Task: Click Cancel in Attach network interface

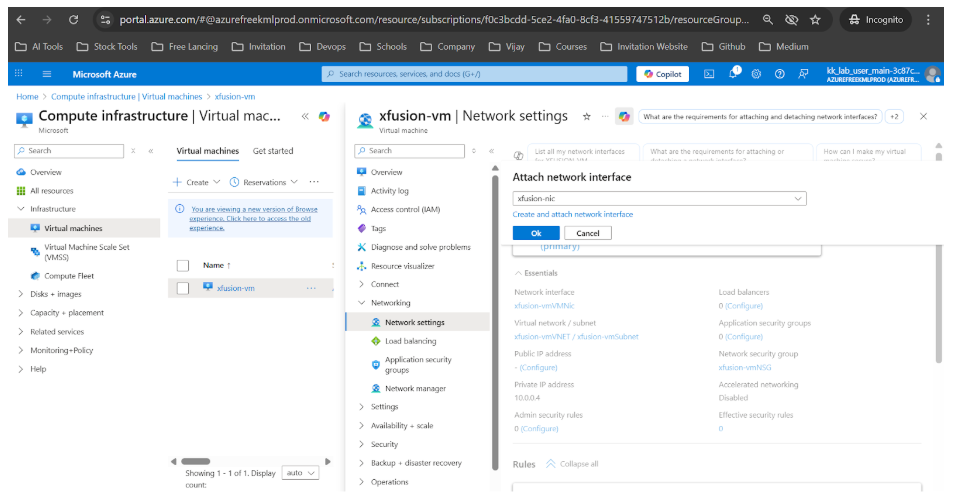Action: click(588, 233)
